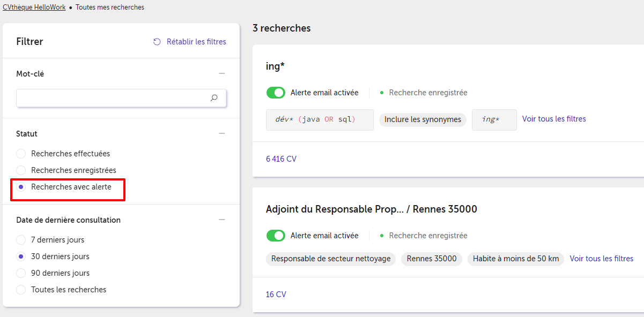This screenshot has height=317, width=644.
Task: Collapse the Statut filter section
Action: (222, 133)
